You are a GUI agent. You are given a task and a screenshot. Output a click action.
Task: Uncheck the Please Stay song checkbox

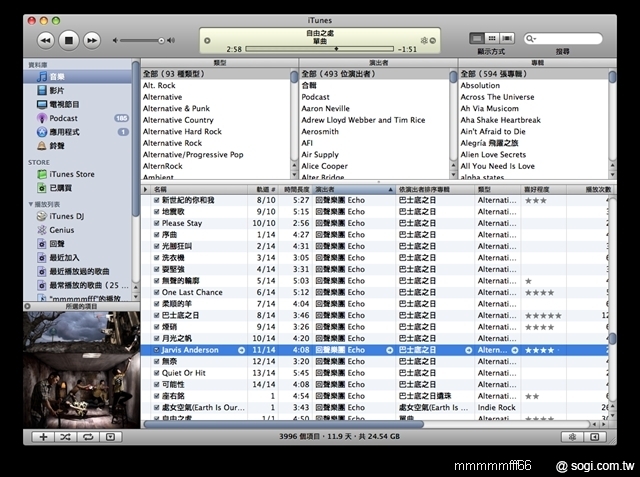(156, 223)
